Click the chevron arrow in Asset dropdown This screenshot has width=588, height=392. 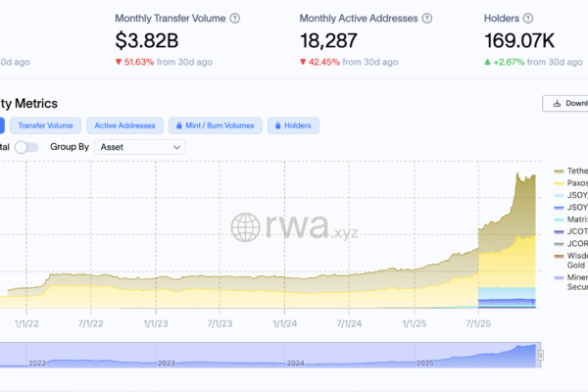pyautogui.click(x=176, y=147)
